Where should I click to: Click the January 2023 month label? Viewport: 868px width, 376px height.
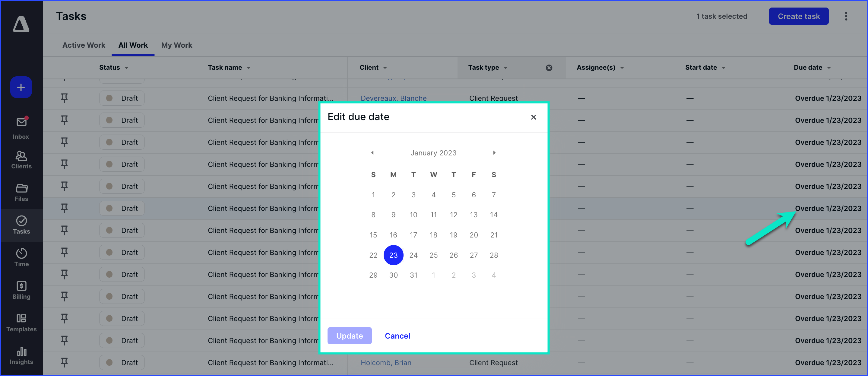[433, 153]
